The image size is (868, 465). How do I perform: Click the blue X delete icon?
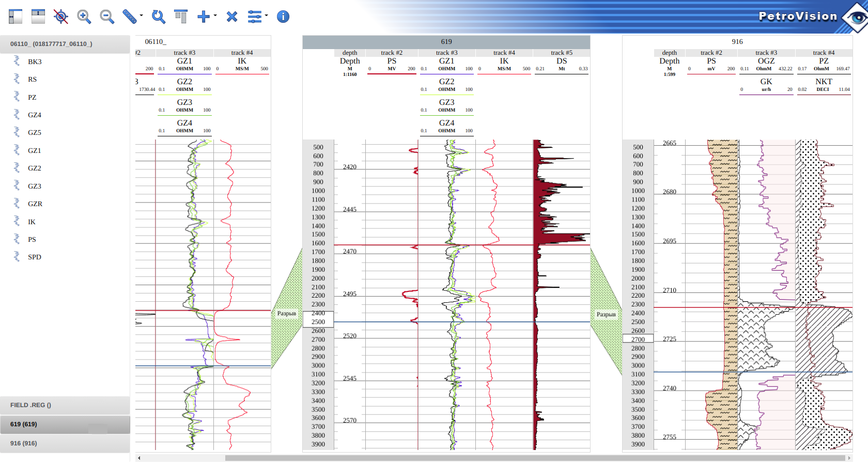[232, 17]
